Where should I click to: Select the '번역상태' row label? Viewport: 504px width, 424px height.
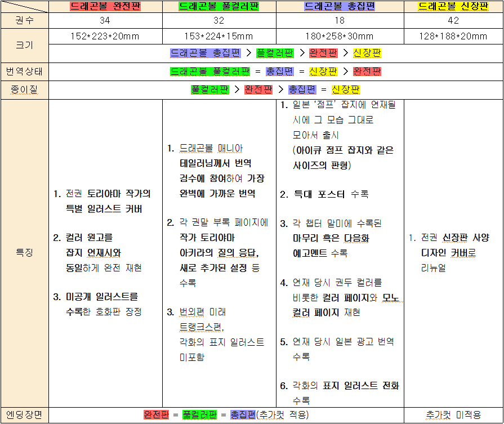[x=24, y=72]
